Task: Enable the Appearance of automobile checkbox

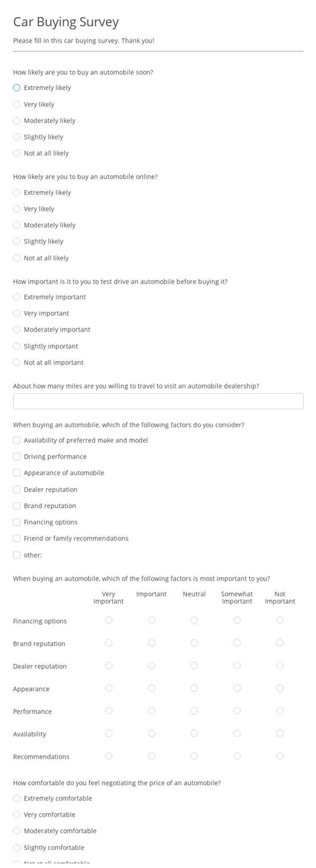Action: tap(17, 473)
